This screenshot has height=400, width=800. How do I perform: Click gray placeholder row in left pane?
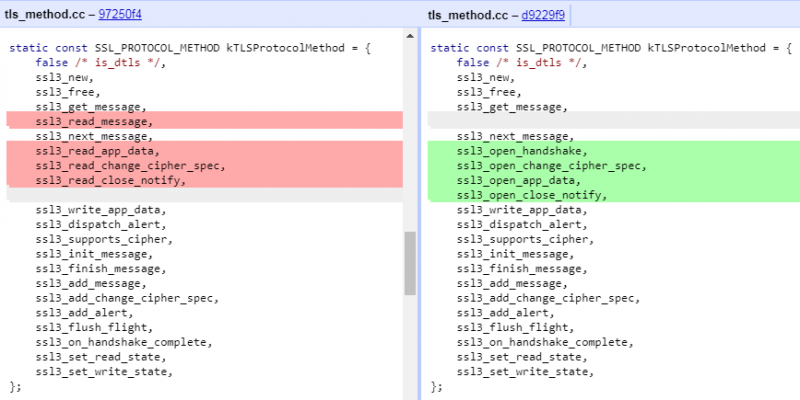(200, 195)
